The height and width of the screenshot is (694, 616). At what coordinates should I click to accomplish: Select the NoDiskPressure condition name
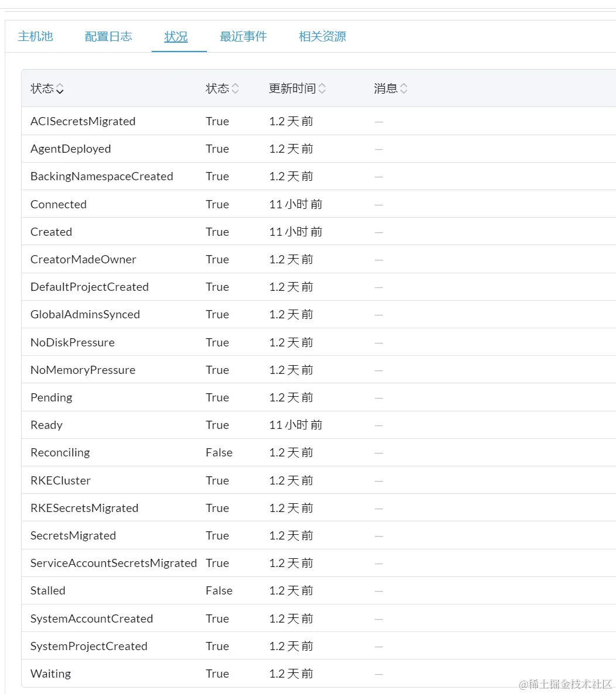73,342
